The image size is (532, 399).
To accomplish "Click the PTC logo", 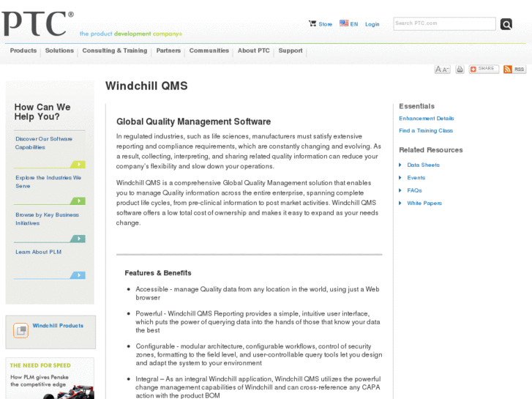I will (37, 23).
